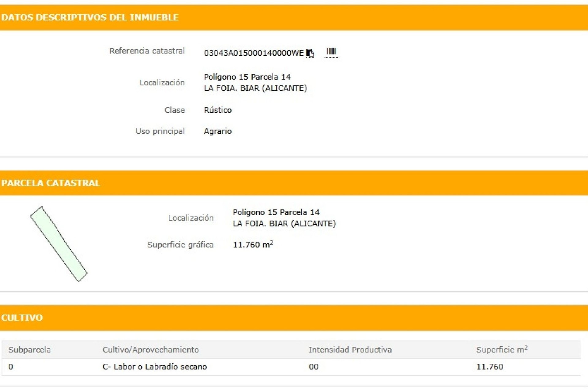
Task: Select the Uso principal value Agrario
Action: pos(218,131)
